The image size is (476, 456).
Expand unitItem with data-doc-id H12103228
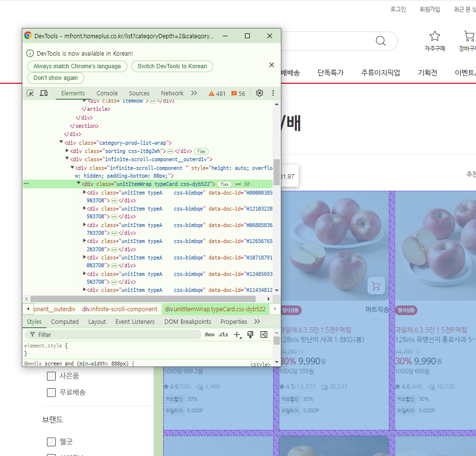click(85, 208)
